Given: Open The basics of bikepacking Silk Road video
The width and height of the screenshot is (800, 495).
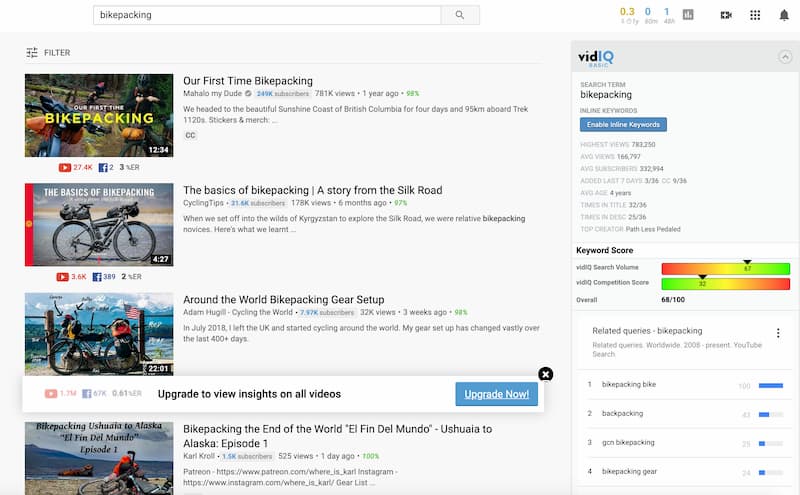Looking at the screenshot, I should pos(313,190).
